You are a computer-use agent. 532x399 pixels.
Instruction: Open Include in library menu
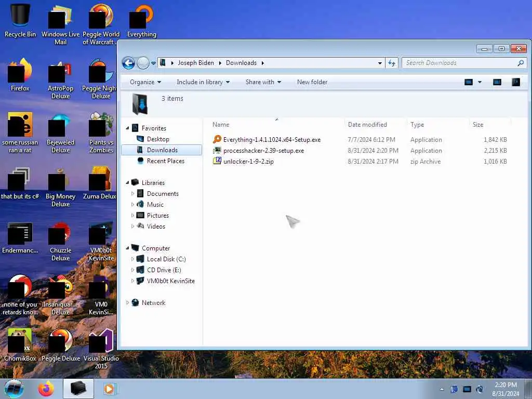click(x=203, y=82)
